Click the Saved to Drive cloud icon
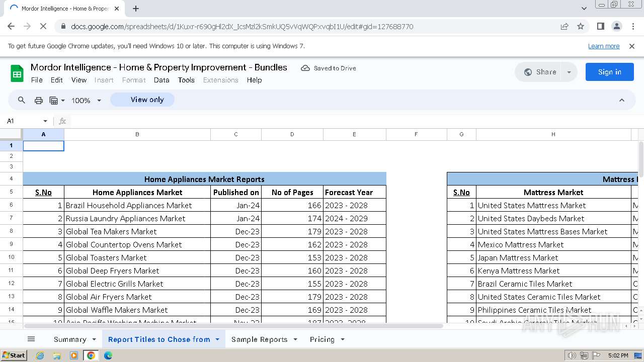The image size is (644, 362). (305, 68)
